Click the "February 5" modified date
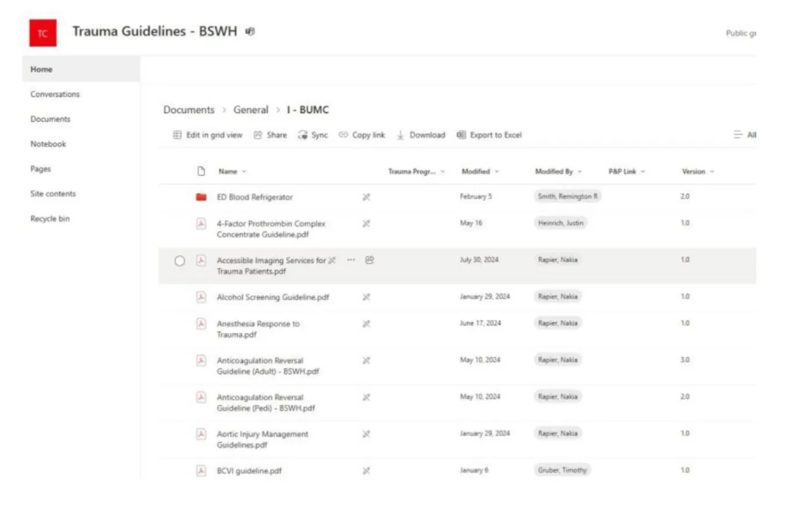 point(476,197)
